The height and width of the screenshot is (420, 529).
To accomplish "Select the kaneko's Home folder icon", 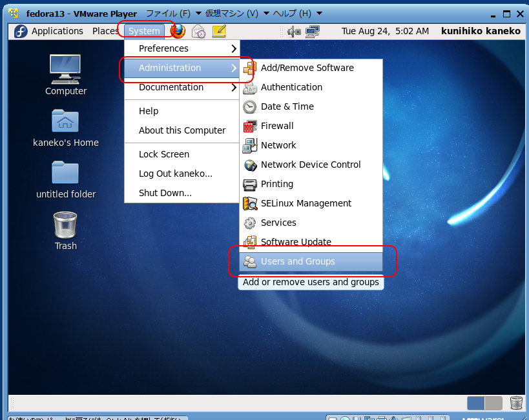I will point(65,128).
